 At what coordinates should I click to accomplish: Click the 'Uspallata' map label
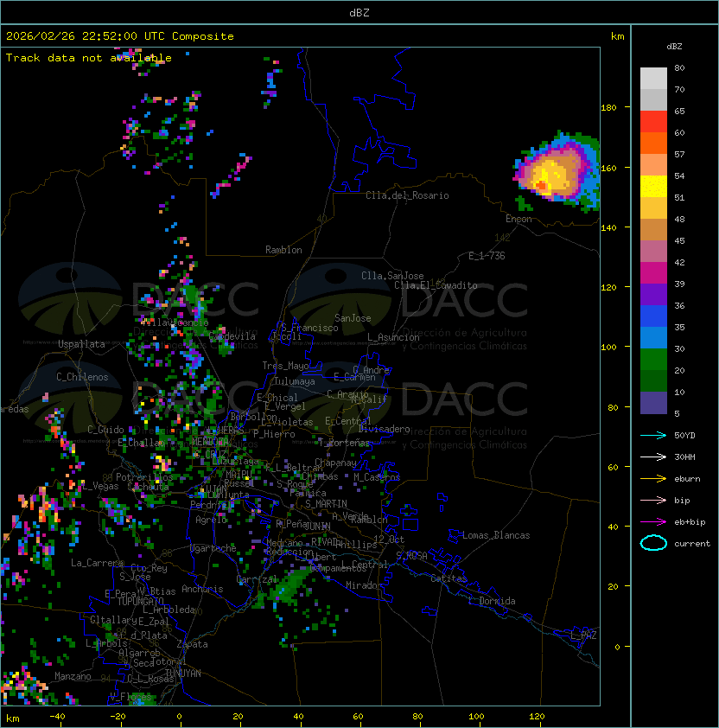pyautogui.click(x=82, y=344)
